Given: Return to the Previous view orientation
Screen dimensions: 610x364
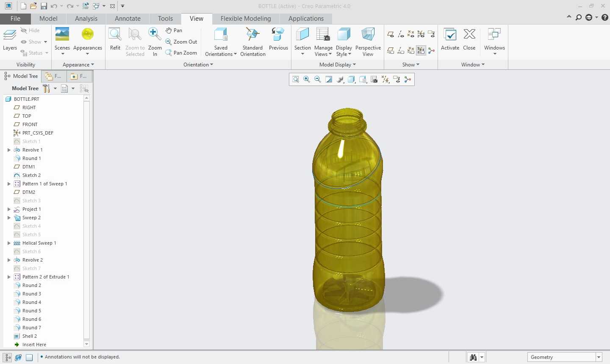Looking at the screenshot, I should 278,39.
